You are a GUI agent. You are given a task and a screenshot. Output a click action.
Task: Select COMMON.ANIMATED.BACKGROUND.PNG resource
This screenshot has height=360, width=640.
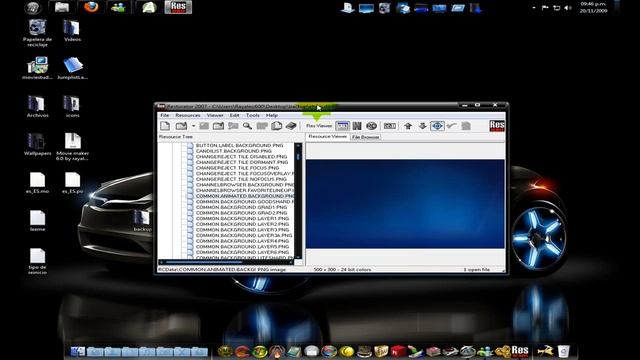tap(244, 196)
